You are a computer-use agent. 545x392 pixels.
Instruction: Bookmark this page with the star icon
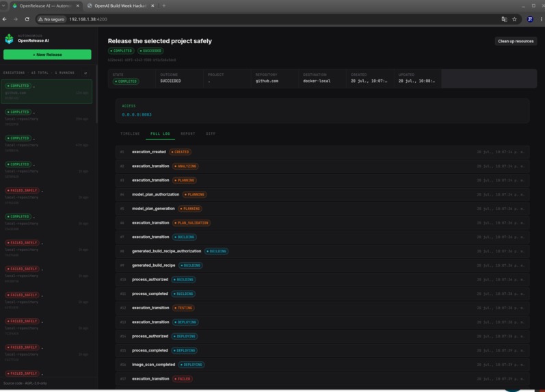click(514, 19)
